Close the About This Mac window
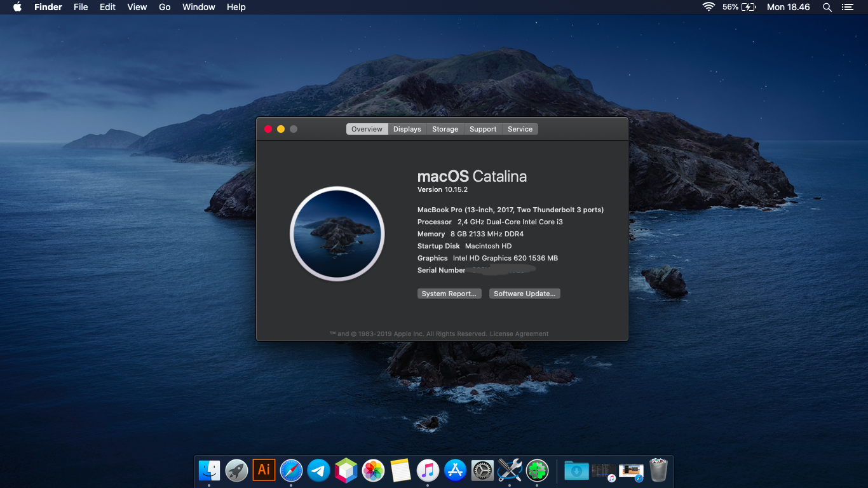 pyautogui.click(x=268, y=129)
